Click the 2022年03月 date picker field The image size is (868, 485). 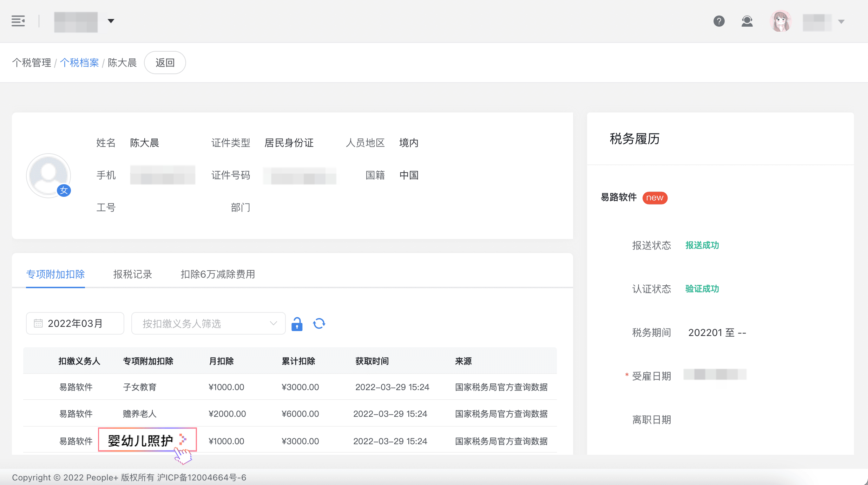click(x=75, y=323)
